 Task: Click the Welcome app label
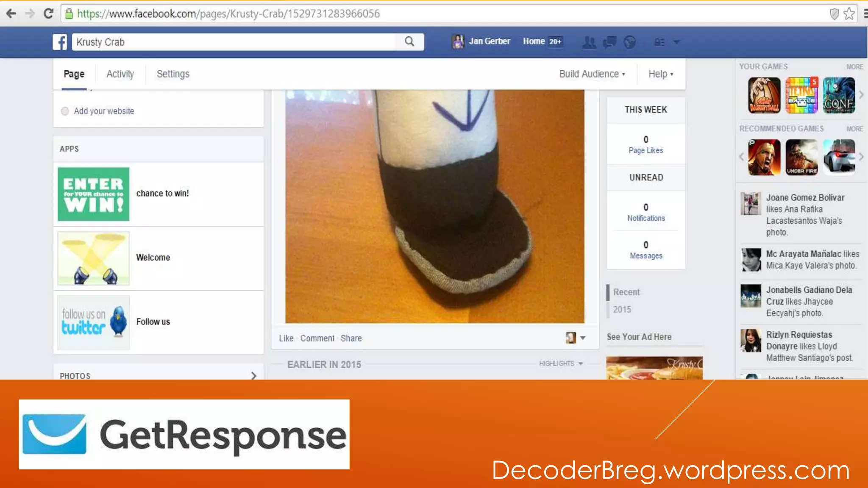(x=153, y=258)
